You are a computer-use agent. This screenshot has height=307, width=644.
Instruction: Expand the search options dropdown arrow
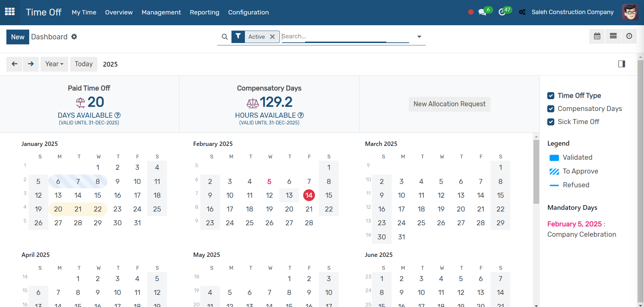(419, 36)
